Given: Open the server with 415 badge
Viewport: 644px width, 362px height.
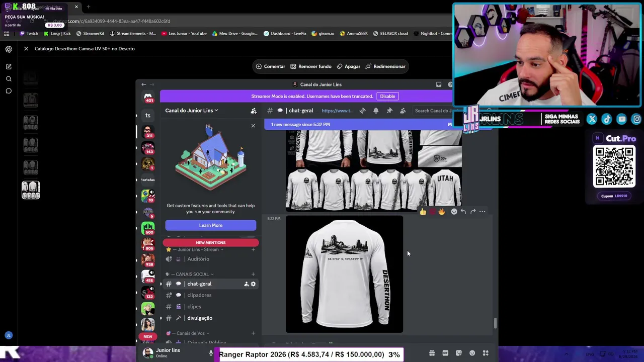Looking at the screenshot, I should 148,277.
